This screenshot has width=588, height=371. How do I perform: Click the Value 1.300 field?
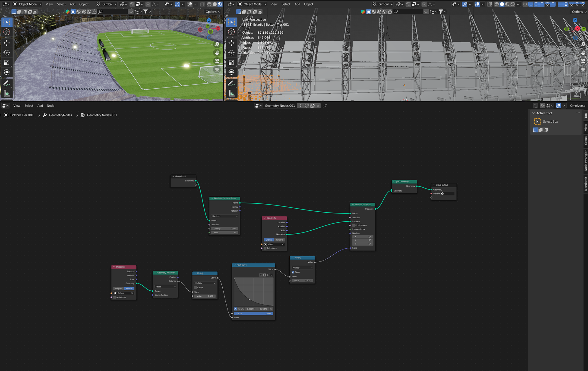[302, 280]
